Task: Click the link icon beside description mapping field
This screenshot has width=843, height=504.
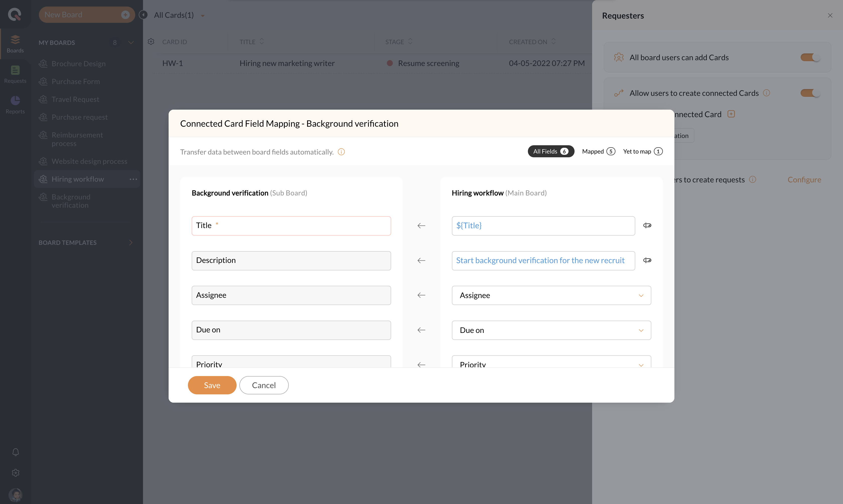Action: 647,260
